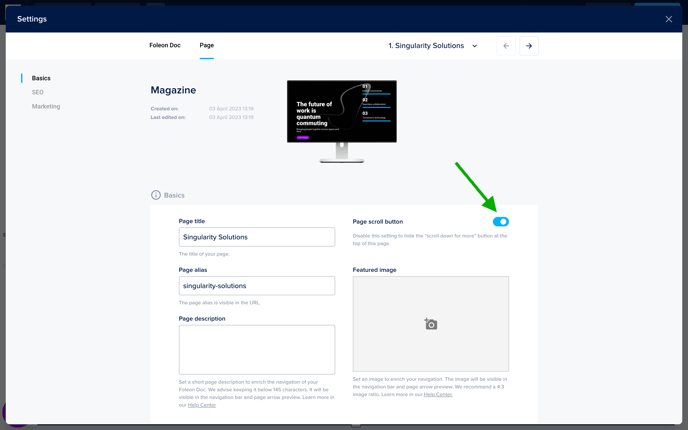Viewport: 688px width, 430px height.
Task: Focus the Page alias input
Action: 257,286
